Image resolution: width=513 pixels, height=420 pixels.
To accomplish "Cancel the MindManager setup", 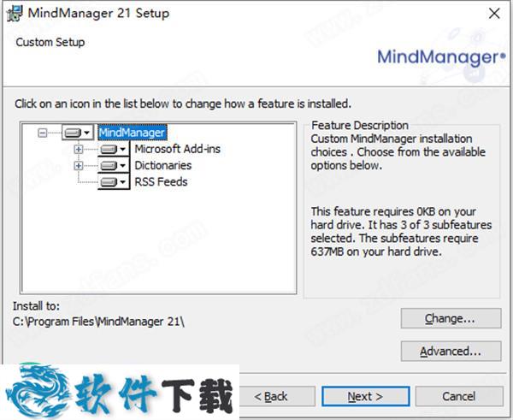I will tap(459, 396).
